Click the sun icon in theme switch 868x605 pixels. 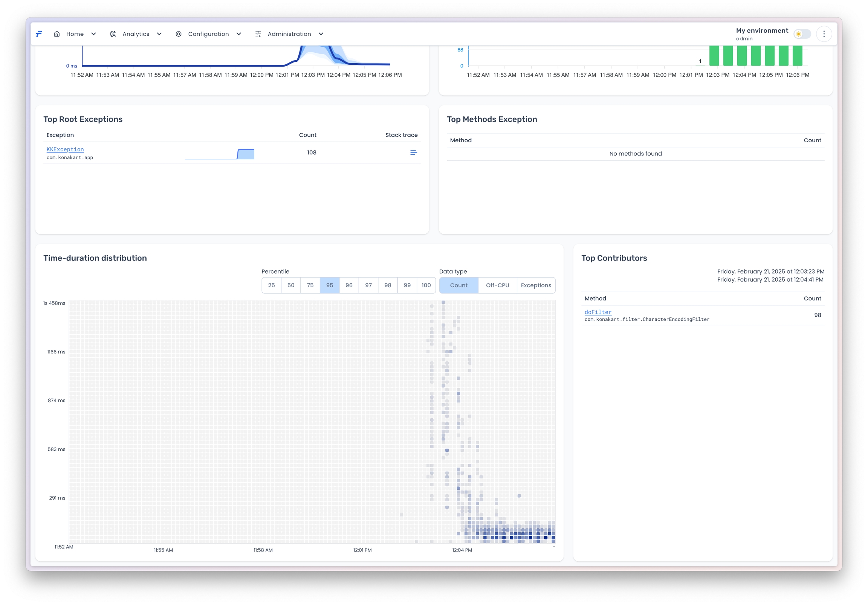tap(798, 34)
